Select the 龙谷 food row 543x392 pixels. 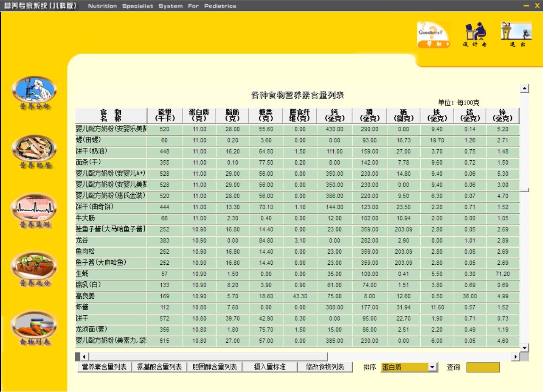(297, 240)
